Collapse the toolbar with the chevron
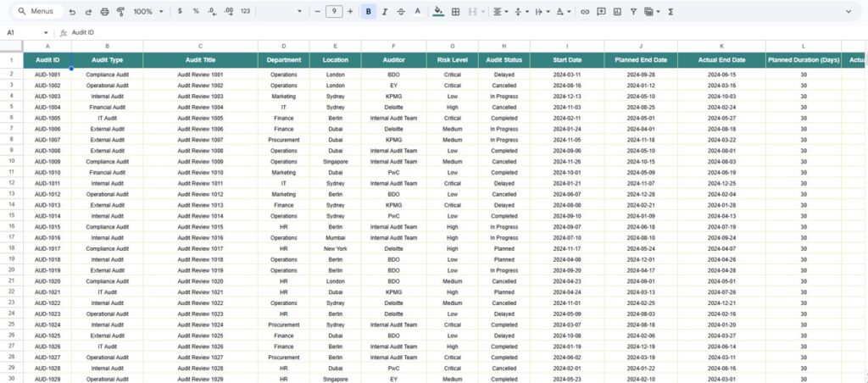Viewport: 868px width, 383px height. click(848, 12)
